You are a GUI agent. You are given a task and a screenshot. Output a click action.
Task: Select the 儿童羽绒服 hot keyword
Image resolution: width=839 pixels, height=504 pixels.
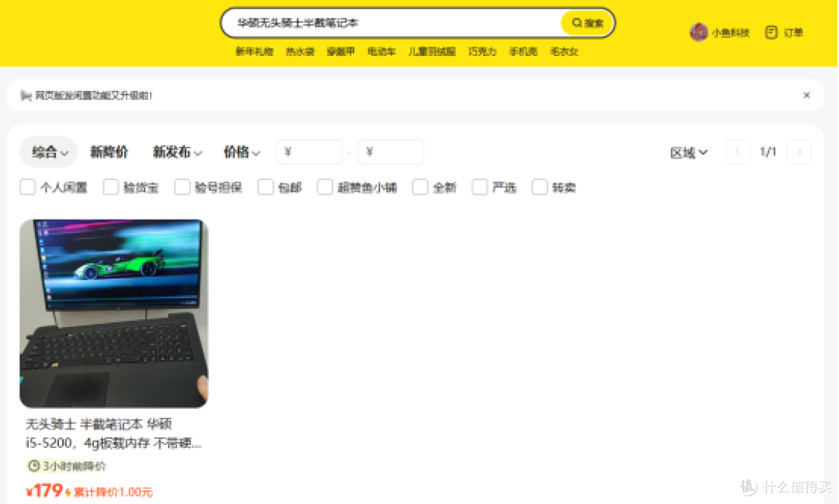pyautogui.click(x=432, y=52)
